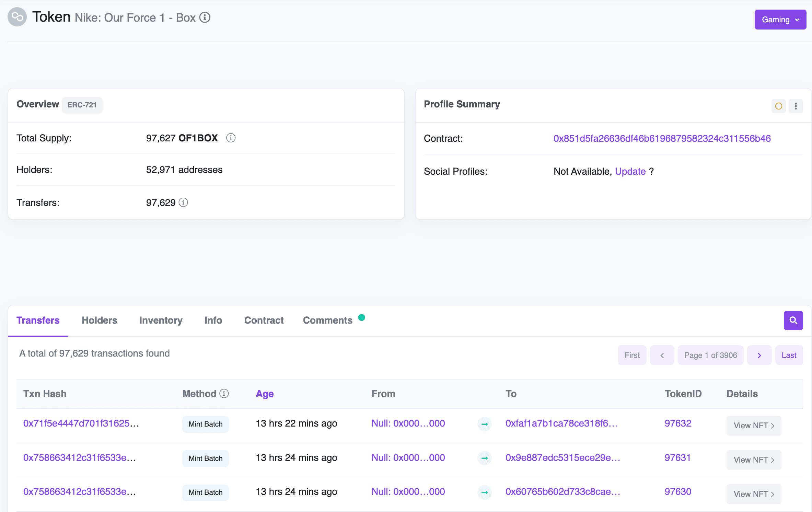Open the Gaming dropdown
The image size is (812, 512).
point(780,20)
